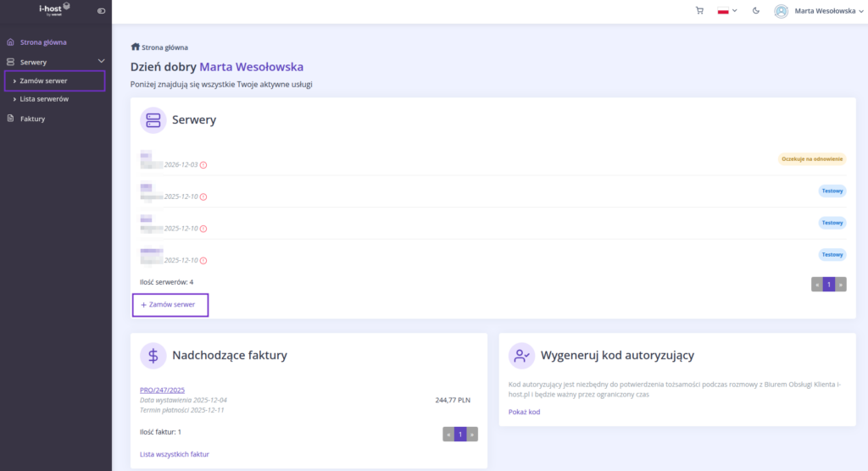Collapse the Serwery sidebar section
The height and width of the screenshot is (471, 868).
click(x=101, y=62)
